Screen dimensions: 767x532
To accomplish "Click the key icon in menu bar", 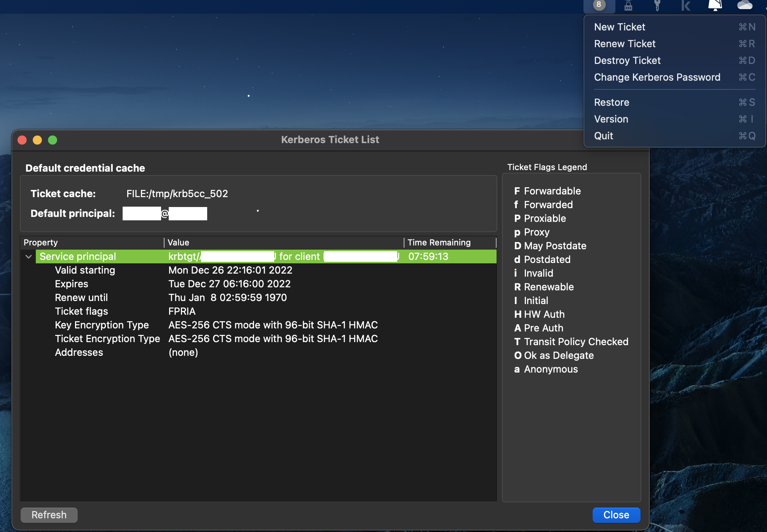I will pyautogui.click(x=657, y=5).
